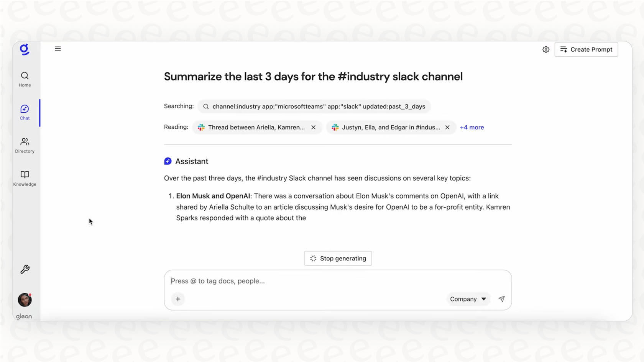Click Stop generating to halt the response
Screen dimensions: 644x362
pos(338,258)
